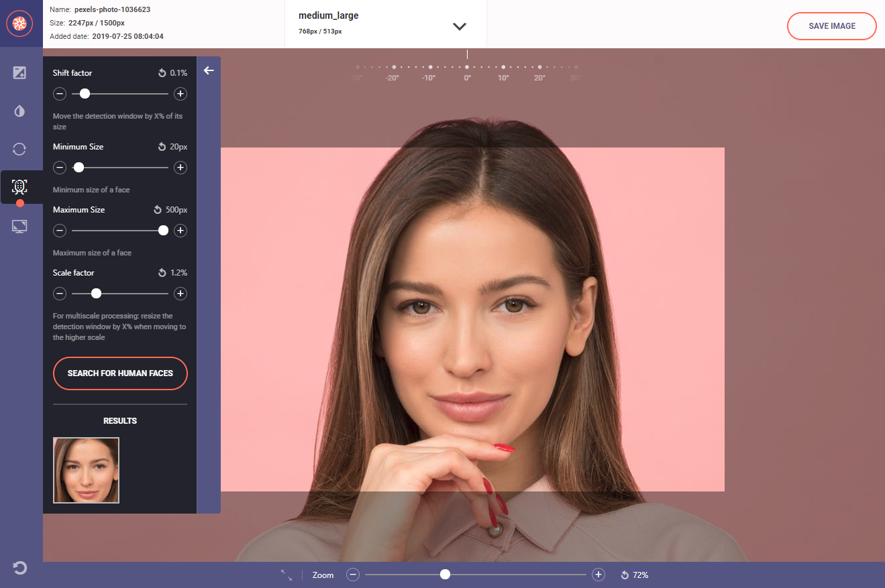The height and width of the screenshot is (588, 885).
Task: Reset zoom from 72%
Action: coord(625,575)
